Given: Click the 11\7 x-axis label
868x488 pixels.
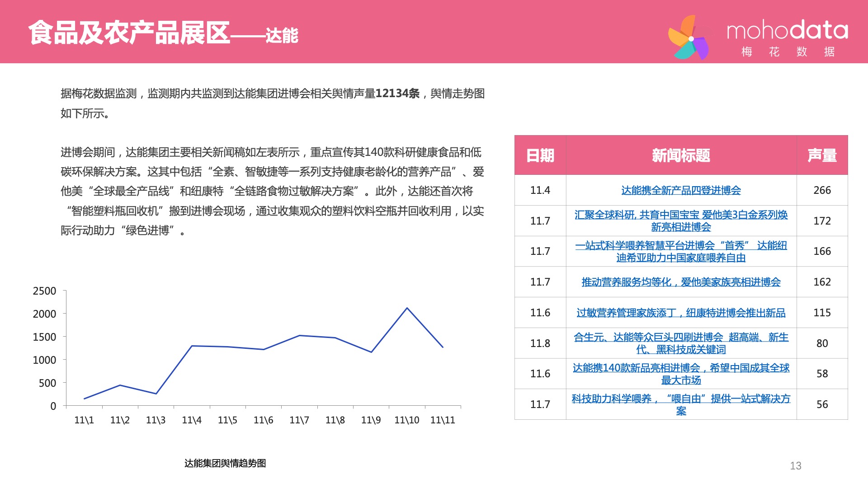Looking at the screenshot, I should click(299, 420).
